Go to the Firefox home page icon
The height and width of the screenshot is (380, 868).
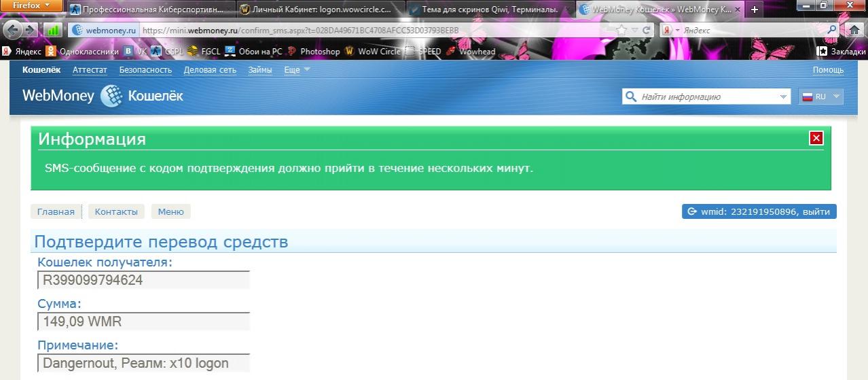pos(855,31)
